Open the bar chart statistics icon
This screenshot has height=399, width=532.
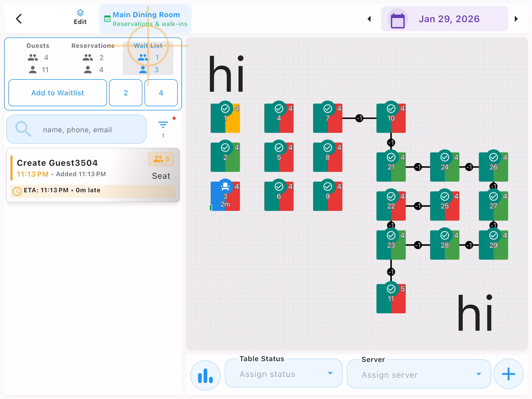(x=205, y=375)
